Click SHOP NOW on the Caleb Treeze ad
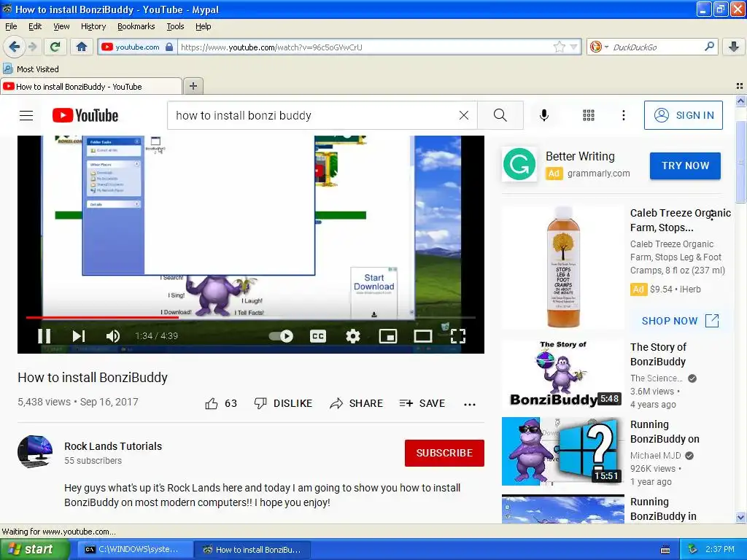Viewport: 747px width, 560px height. (681, 321)
